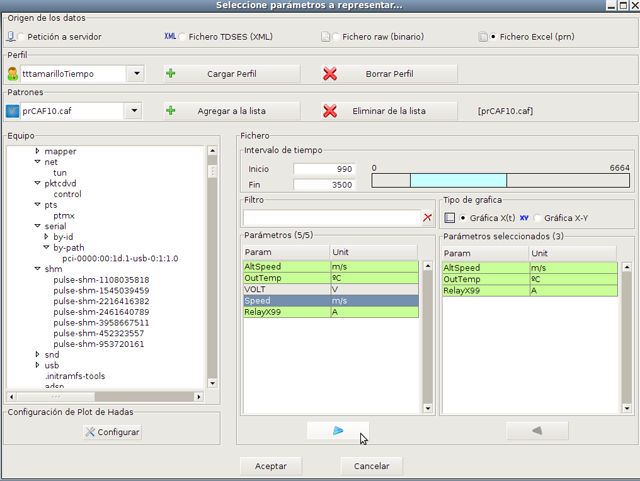Screen dimensions: 640x481
Task: Click Parámetros list scroll down arrow
Action: [x=428, y=408]
